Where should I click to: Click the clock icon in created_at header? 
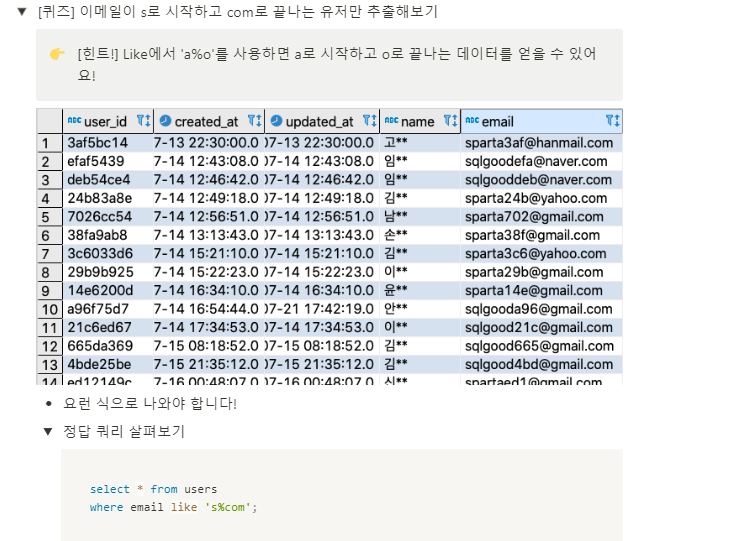tap(165, 121)
